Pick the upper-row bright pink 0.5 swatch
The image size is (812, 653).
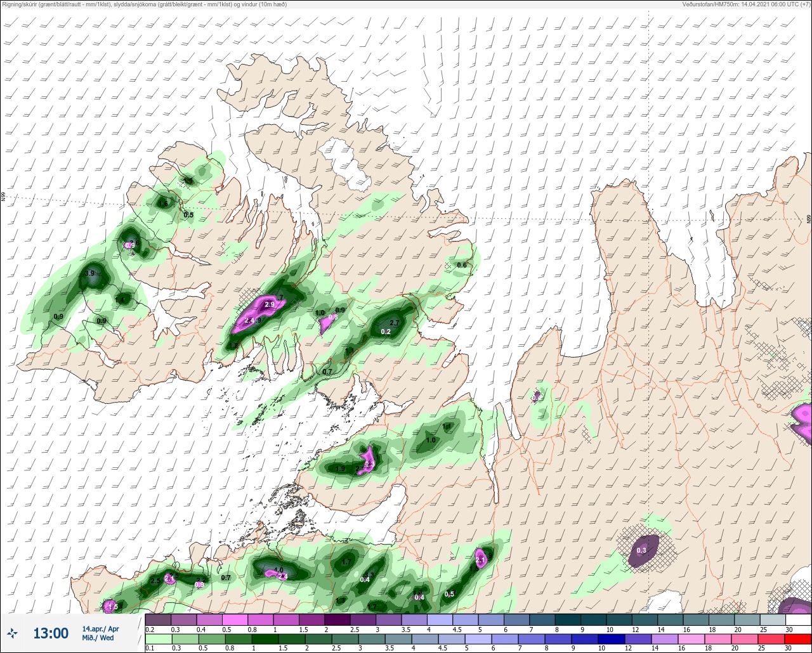tap(235, 619)
